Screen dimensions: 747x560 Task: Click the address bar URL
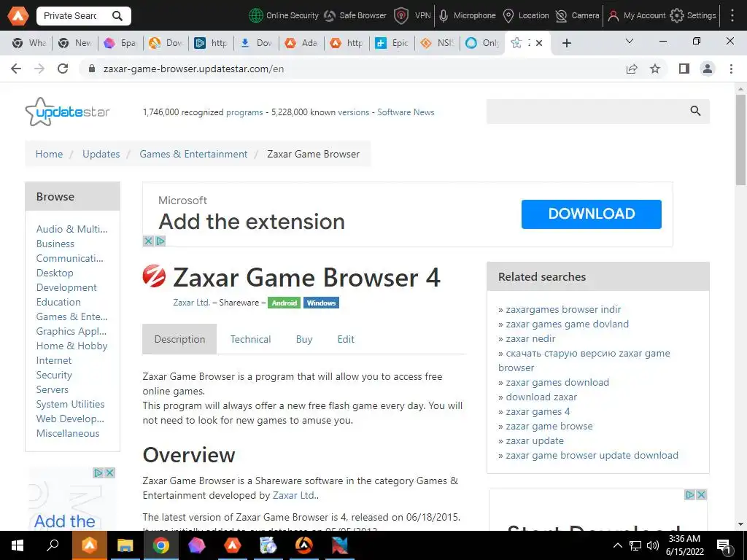point(193,69)
